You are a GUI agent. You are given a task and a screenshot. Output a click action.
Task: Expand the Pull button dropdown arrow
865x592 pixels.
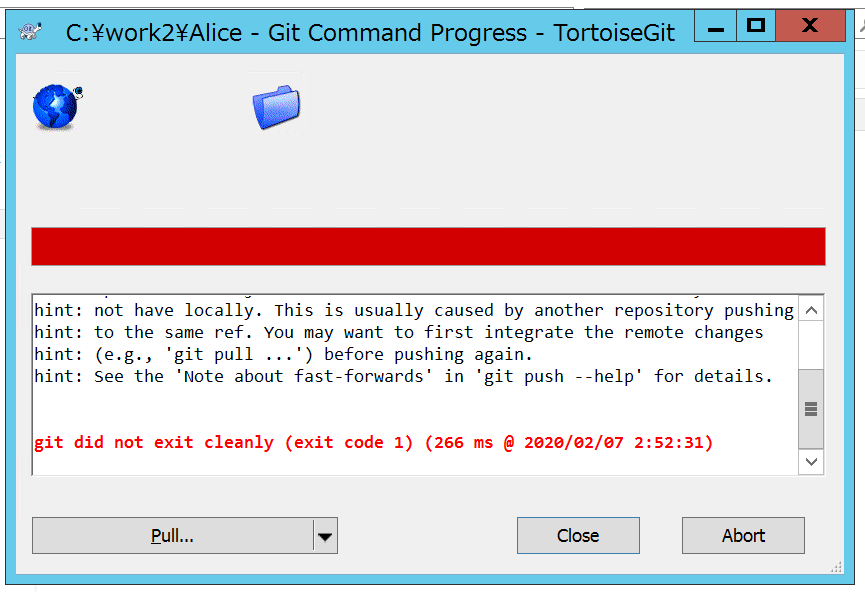pos(325,536)
